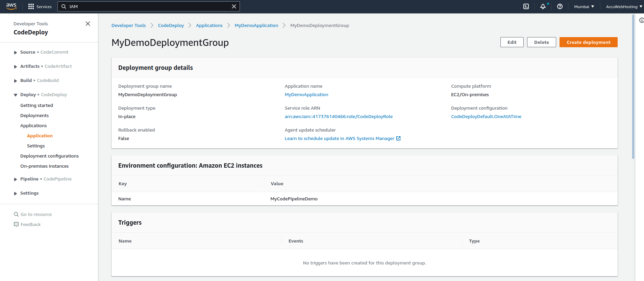Open Applications in sidebar
Viewport: 644px width, 281px height.
33,125
